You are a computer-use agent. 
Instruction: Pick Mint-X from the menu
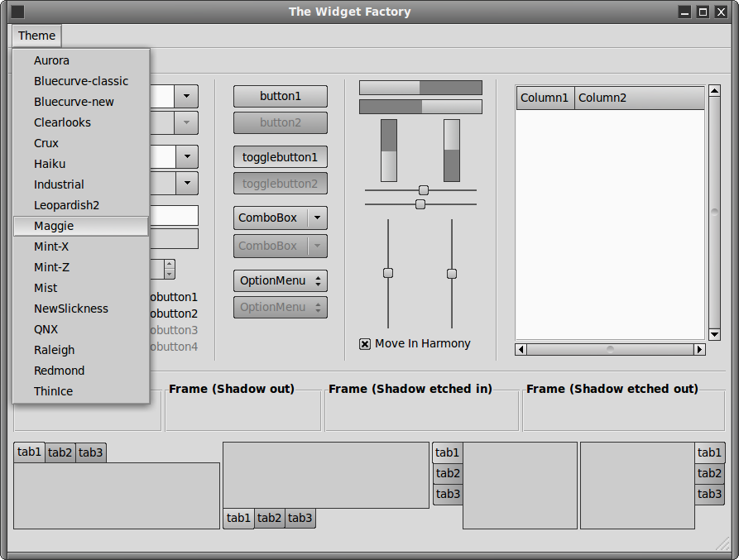click(81, 246)
